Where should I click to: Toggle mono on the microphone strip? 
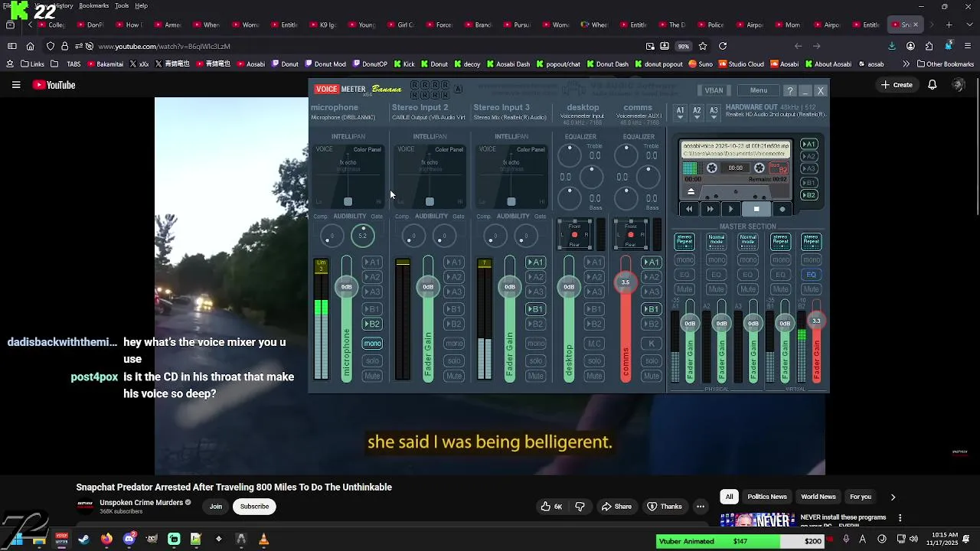372,344
